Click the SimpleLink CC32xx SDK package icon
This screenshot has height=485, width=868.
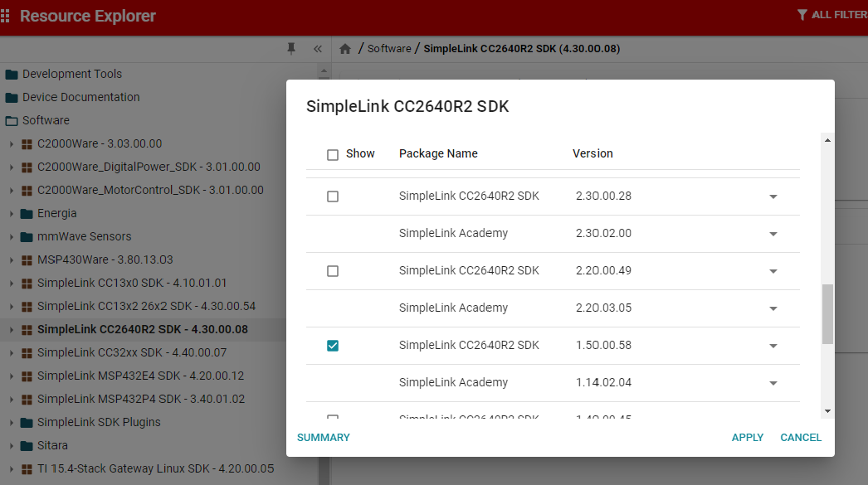(x=27, y=353)
